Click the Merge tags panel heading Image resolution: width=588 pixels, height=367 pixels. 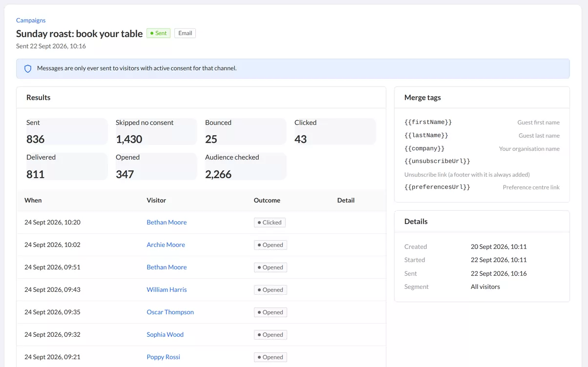(x=422, y=98)
